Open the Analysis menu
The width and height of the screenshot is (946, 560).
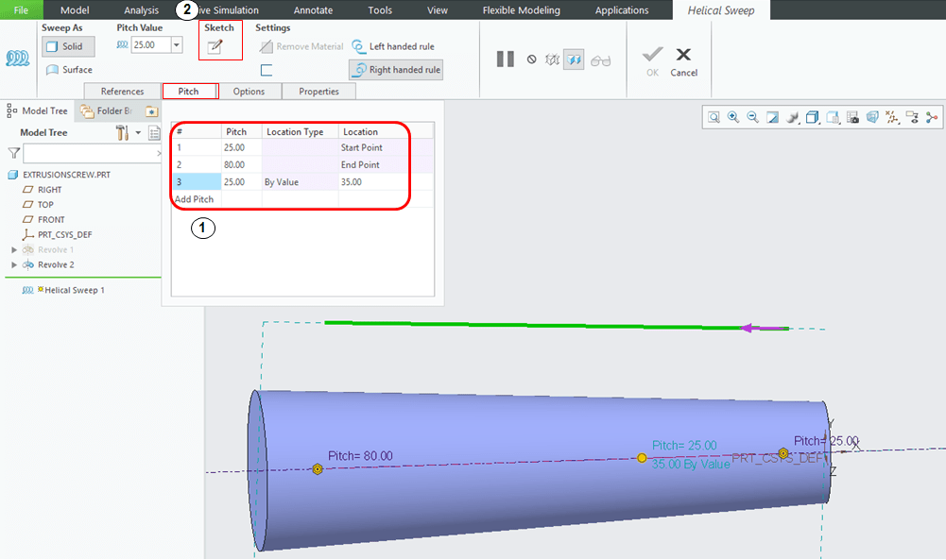tap(141, 10)
